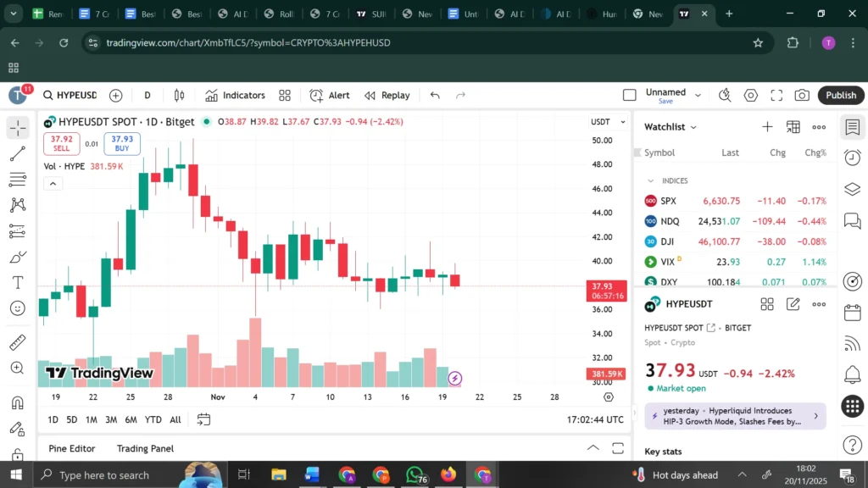Edit HYPEUSDT symbol note pencil icon

pos(793,304)
